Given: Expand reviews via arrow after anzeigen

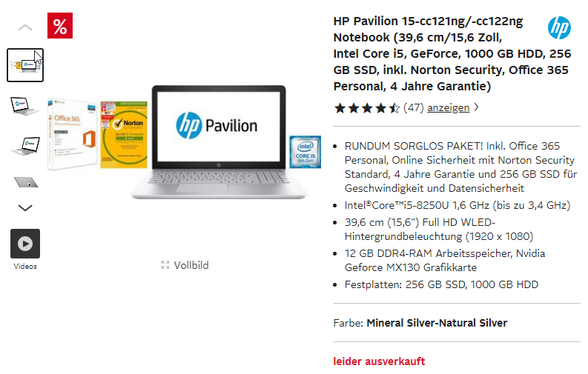Looking at the screenshot, I should coord(476,107).
